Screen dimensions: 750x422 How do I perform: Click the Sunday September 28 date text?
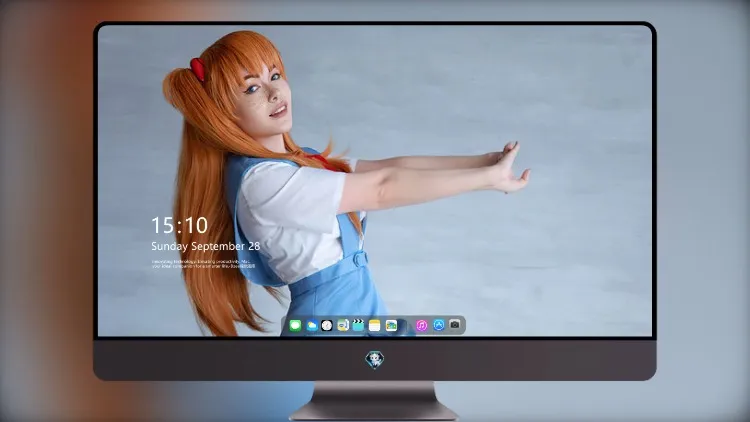pyautogui.click(x=206, y=246)
